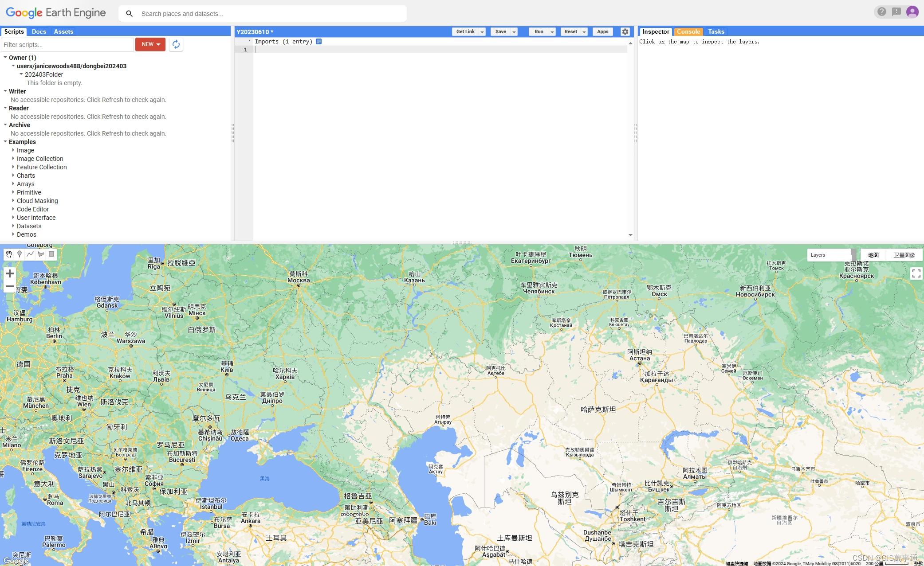Switch map to standard map view
This screenshot has height=566, width=924.
pyautogui.click(x=873, y=255)
